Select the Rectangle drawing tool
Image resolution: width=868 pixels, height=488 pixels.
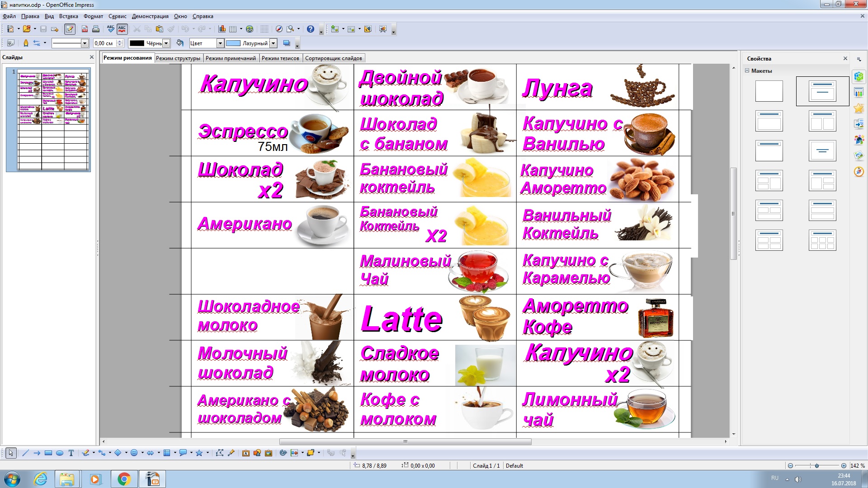[x=47, y=453]
